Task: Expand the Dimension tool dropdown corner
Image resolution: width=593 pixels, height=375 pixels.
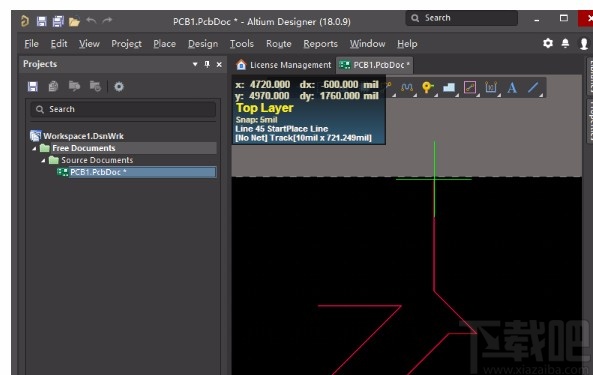Action: click(x=499, y=95)
